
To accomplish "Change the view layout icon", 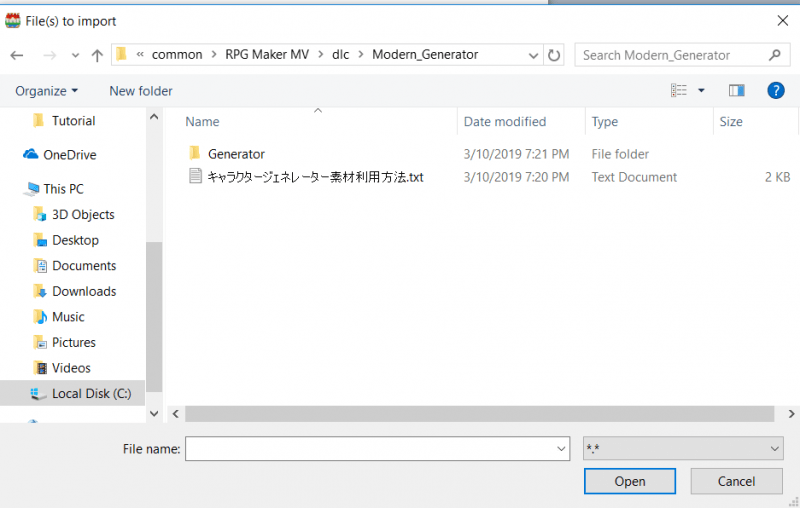I will pyautogui.click(x=679, y=90).
